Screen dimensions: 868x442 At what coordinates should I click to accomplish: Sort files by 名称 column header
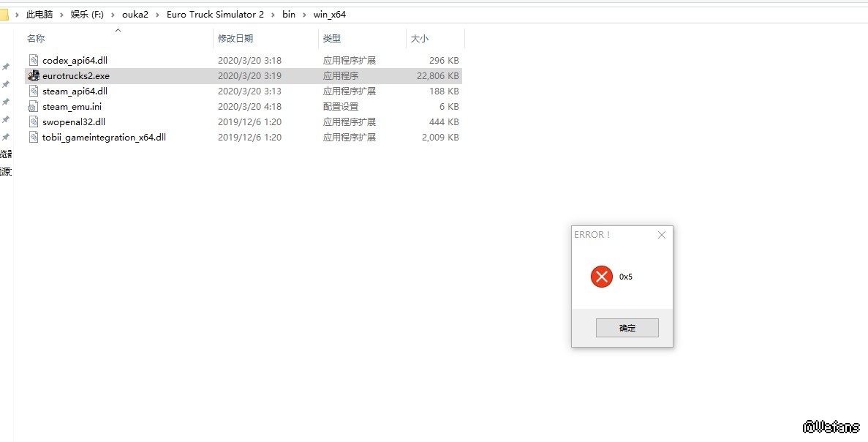coord(36,38)
